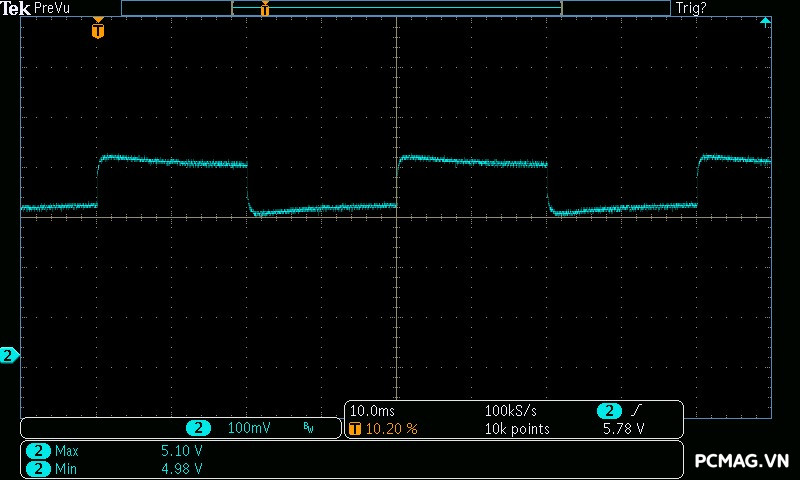Click the trigger marker in record overview bar
This screenshot has width=800, height=480.
(265, 9)
